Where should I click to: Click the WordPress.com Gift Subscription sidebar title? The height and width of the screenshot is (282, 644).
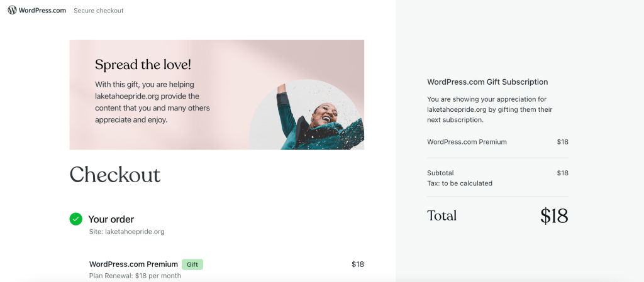point(487,82)
